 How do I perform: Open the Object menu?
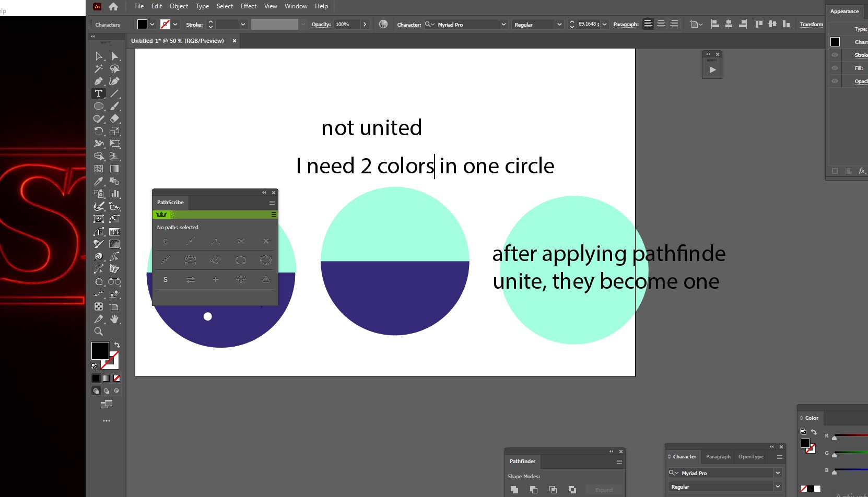pos(179,6)
